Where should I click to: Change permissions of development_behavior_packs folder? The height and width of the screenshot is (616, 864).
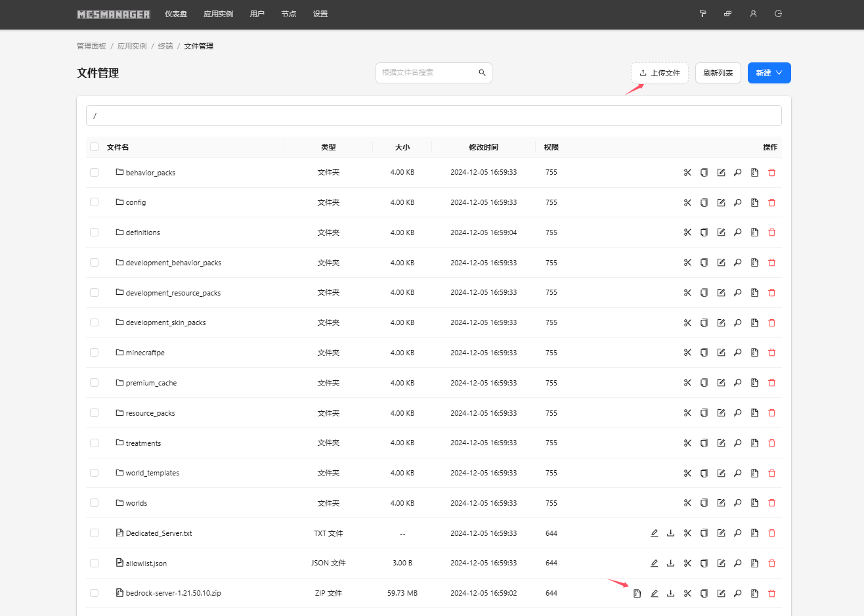click(x=738, y=263)
